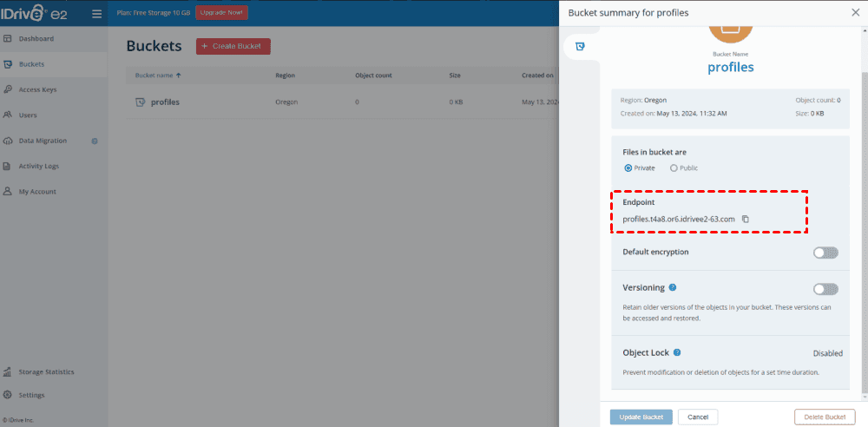Open the profiles bucket row

coord(342,102)
